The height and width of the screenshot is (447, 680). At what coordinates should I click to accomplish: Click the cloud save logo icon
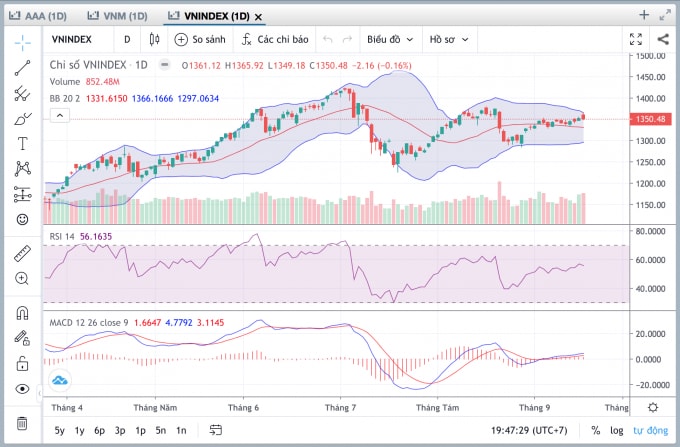click(60, 381)
